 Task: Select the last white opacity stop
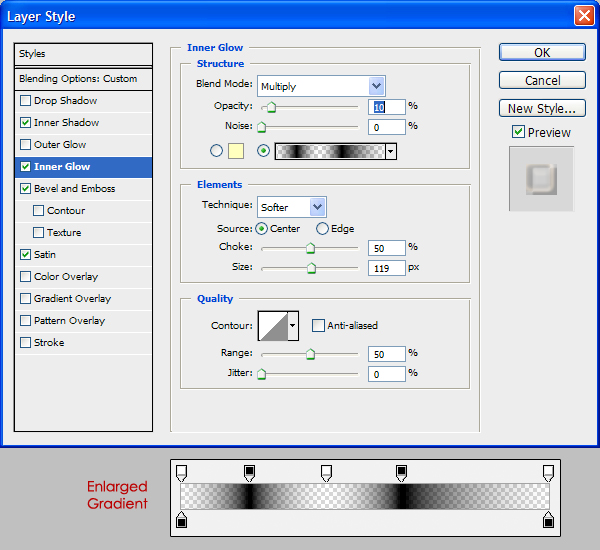pos(548,473)
